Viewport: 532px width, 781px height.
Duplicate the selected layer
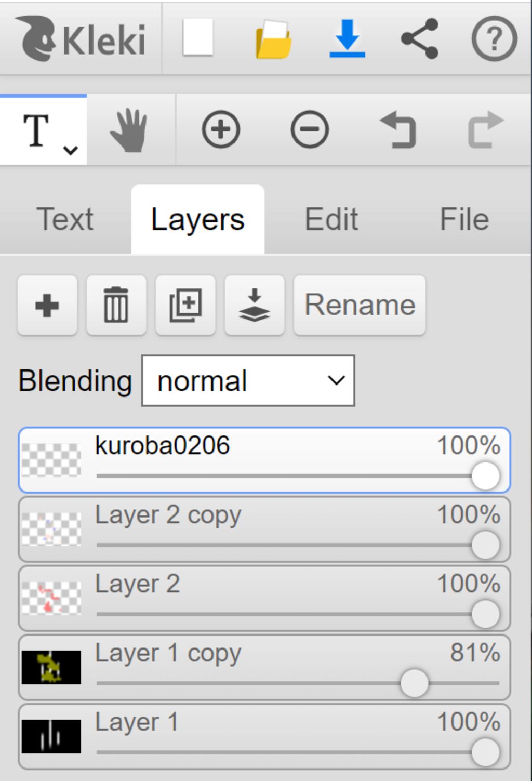pos(185,305)
